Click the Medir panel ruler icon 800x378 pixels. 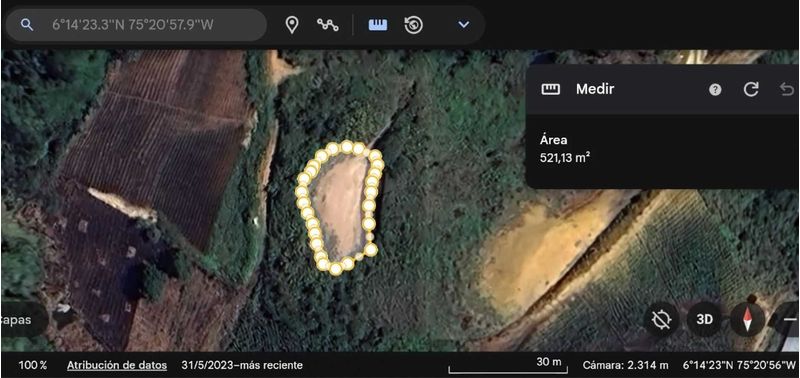(551, 89)
